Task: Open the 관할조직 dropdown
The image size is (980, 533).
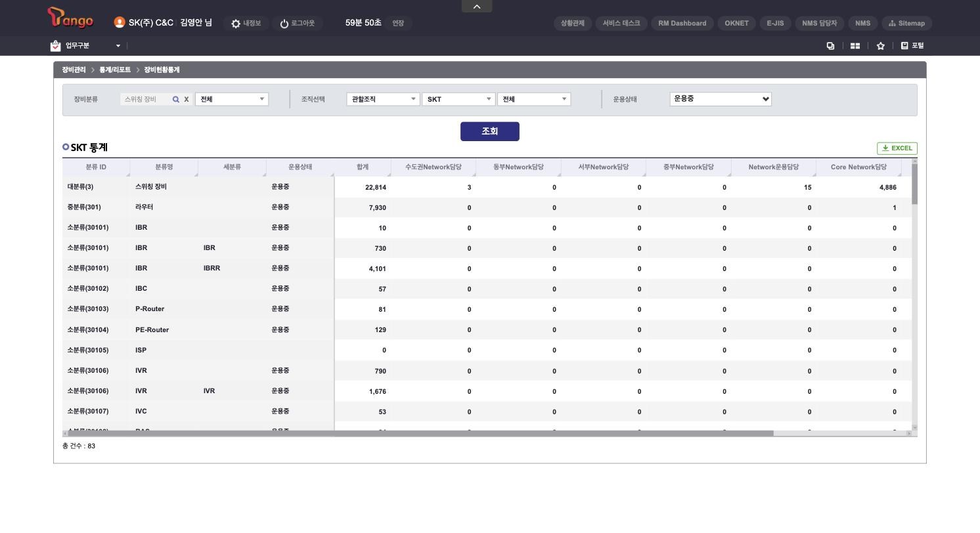Action: [383, 99]
